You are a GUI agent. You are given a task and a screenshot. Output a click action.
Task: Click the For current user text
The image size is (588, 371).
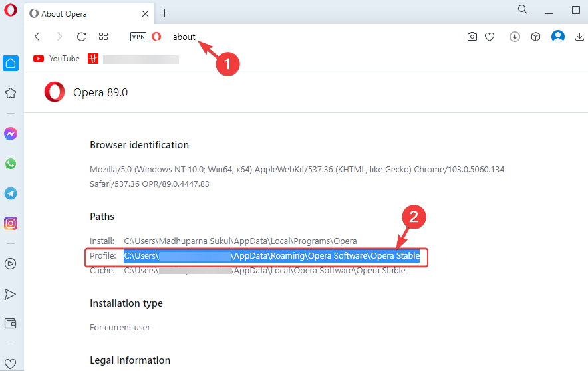(120, 328)
